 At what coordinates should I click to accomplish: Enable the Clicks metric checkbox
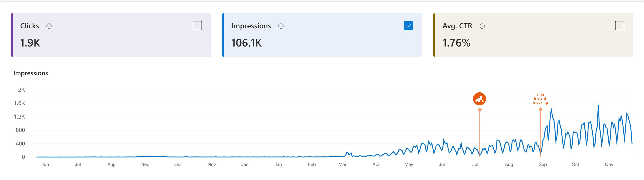(197, 25)
